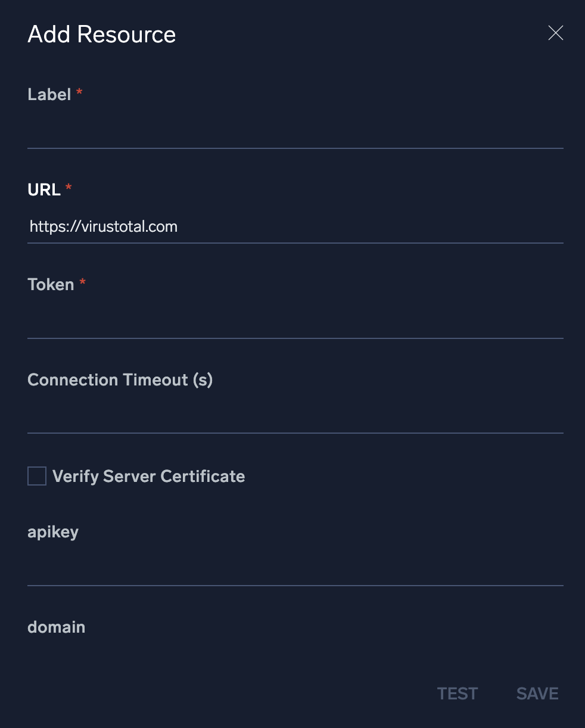Click the Label field's required asterisk
This screenshot has width=585, height=728.
(x=79, y=92)
